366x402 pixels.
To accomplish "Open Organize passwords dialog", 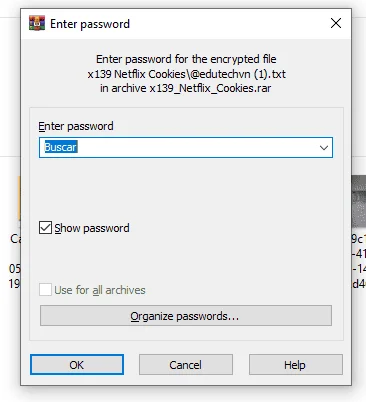I will click(x=186, y=315).
